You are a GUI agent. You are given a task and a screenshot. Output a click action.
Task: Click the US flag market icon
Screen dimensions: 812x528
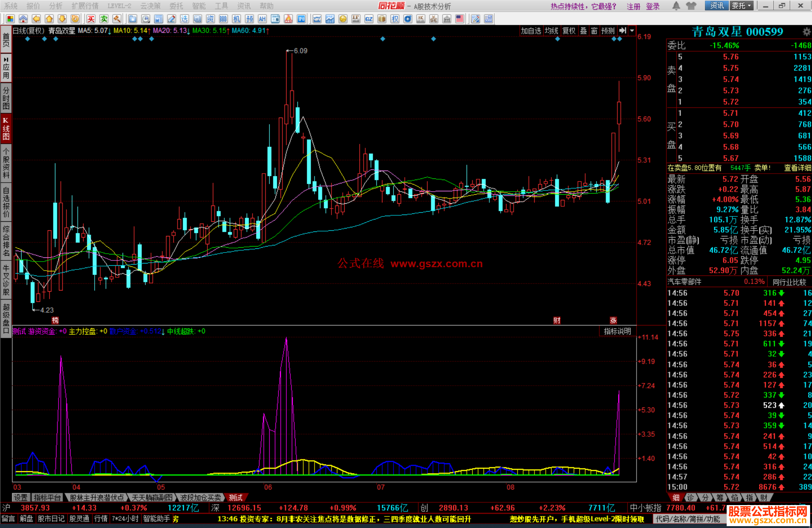[459, 19]
